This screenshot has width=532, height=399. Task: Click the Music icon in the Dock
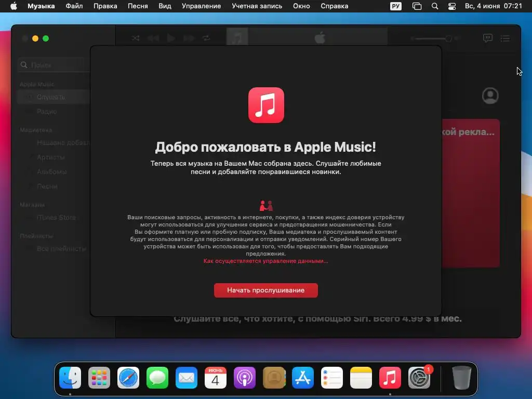pyautogui.click(x=390, y=378)
